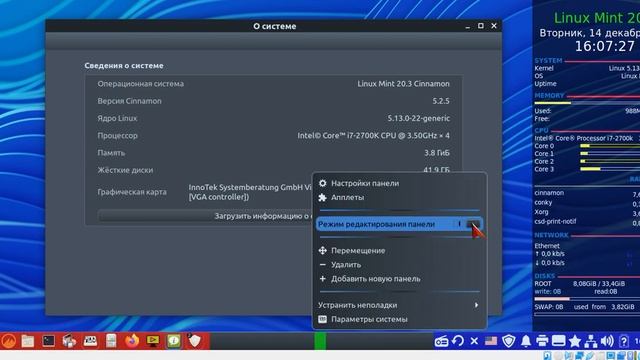Click the star icon in the tray
This screenshot has width=640, height=360.
click(575, 341)
